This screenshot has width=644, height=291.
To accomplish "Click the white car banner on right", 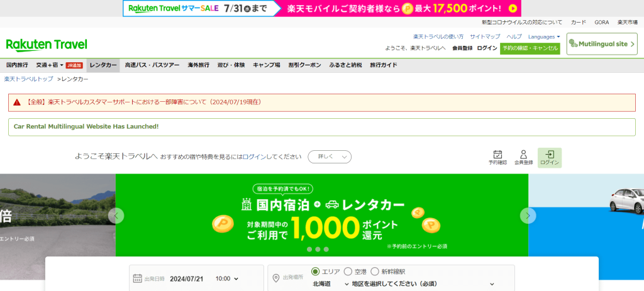I will click(586, 226).
